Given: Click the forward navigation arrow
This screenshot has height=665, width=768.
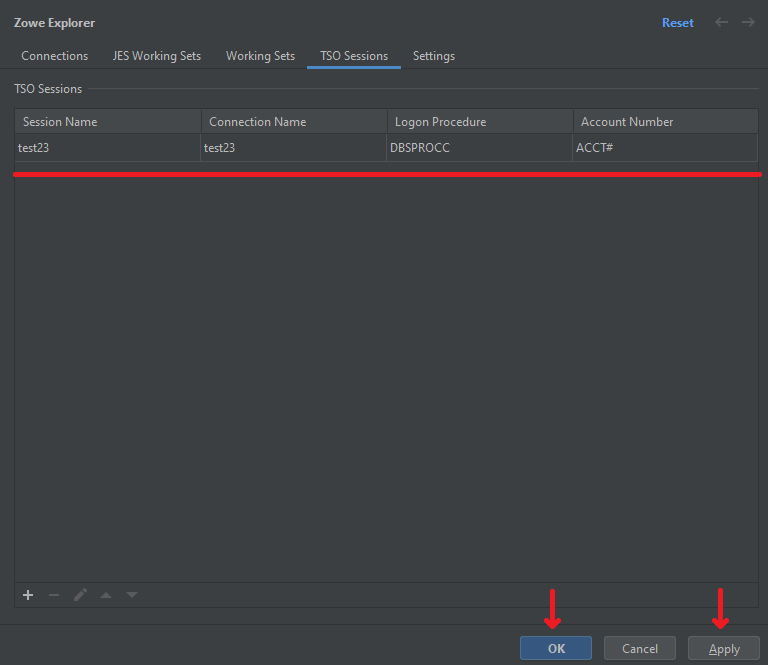Looking at the screenshot, I should [x=748, y=22].
